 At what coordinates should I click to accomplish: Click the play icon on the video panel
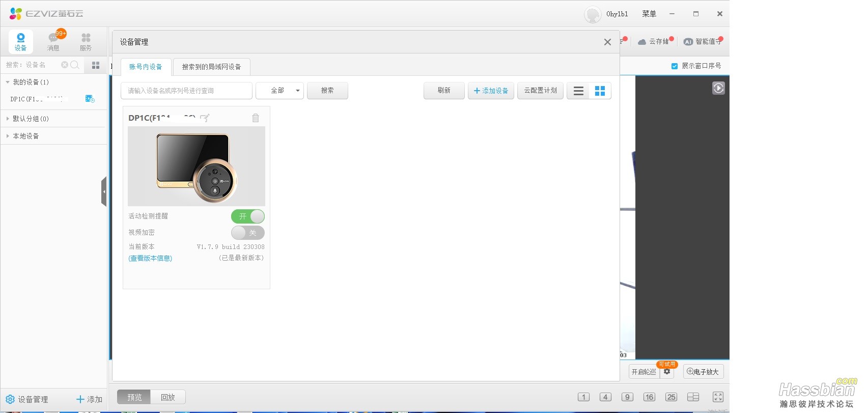click(x=718, y=88)
